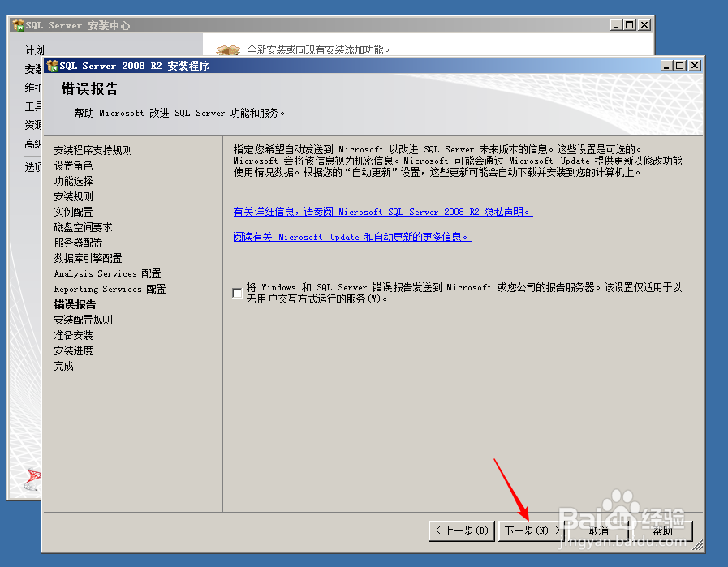Screen dimensions: 728x567
Task: Select the 准备安装 step
Action: click(73, 335)
